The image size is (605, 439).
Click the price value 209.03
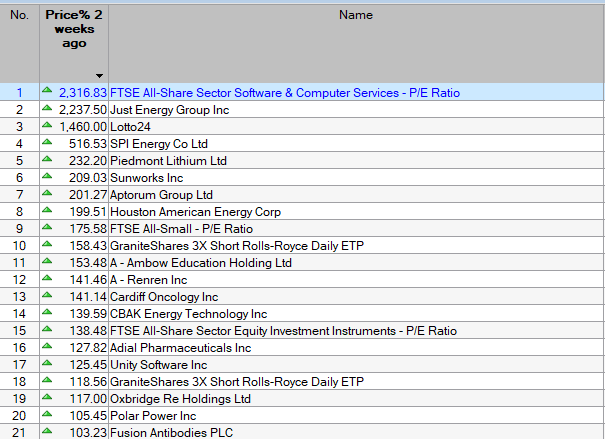(x=88, y=177)
